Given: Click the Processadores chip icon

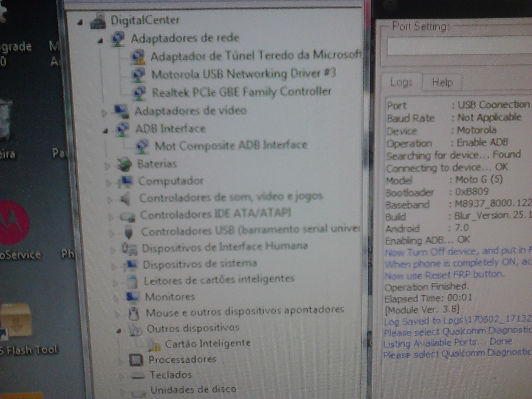Looking at the screenshot, I should [x=136, y=360].
